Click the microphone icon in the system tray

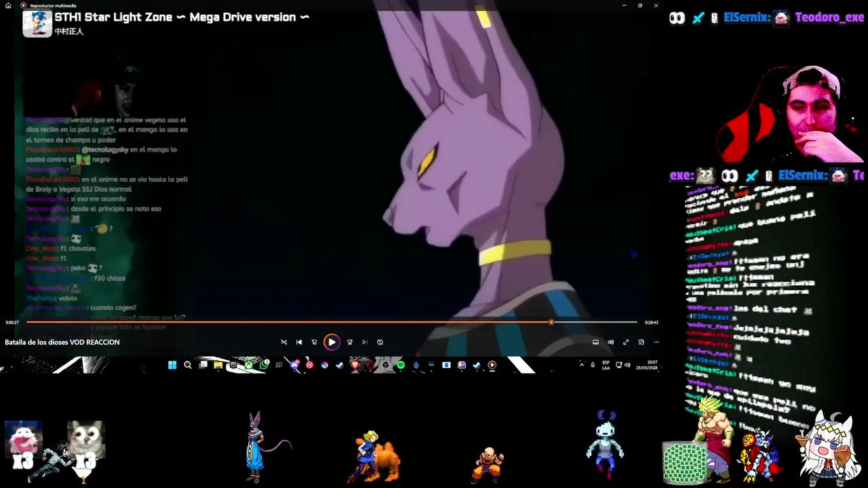pos(593,365)
